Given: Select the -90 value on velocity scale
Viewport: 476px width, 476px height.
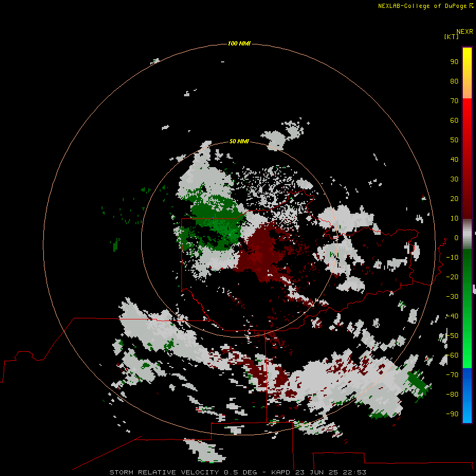Looking at the screenshot, I should [452, 414].
